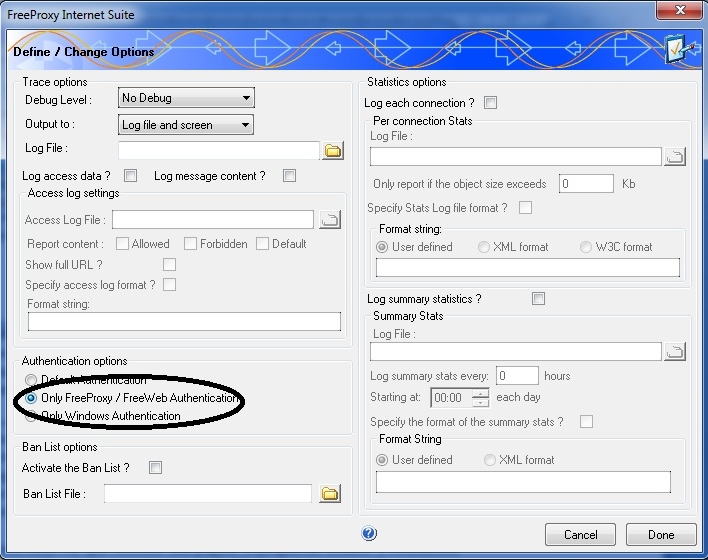Toggle Specify Stats Log file format checkbox
This screenshot has height=560, width=708.
[525, 208]
